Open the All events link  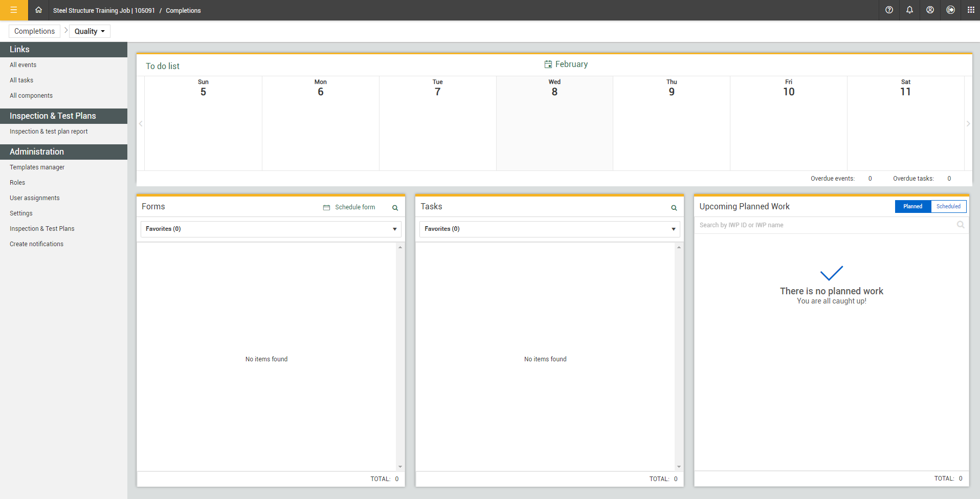[x=23, y=64]
